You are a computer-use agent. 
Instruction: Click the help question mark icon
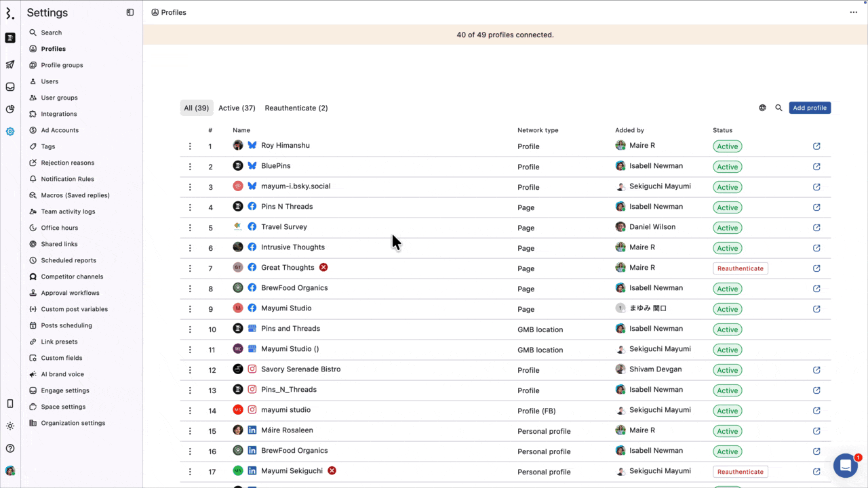[x=10, y=448]
